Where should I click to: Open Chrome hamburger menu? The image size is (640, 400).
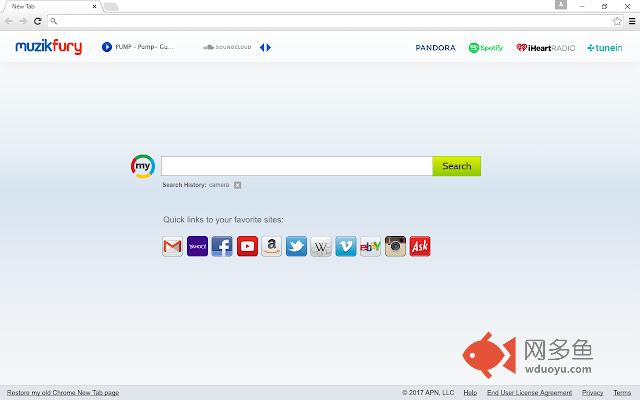(632, 21)
